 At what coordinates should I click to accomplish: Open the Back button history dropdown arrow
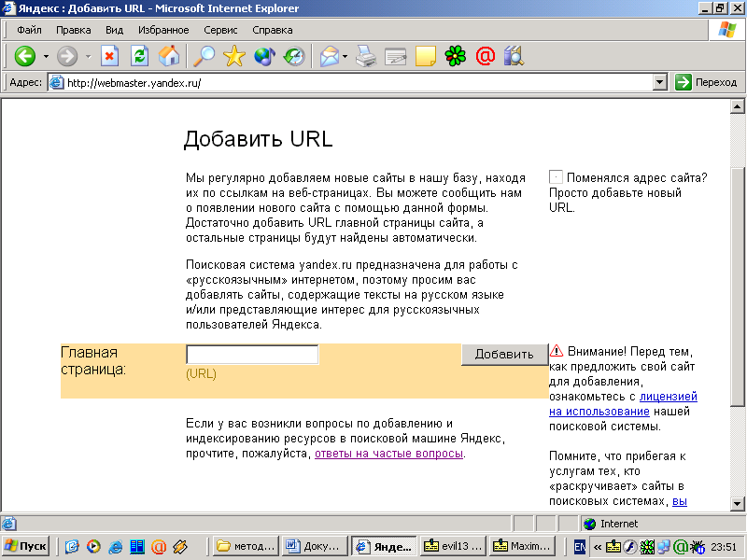point(46,57)
